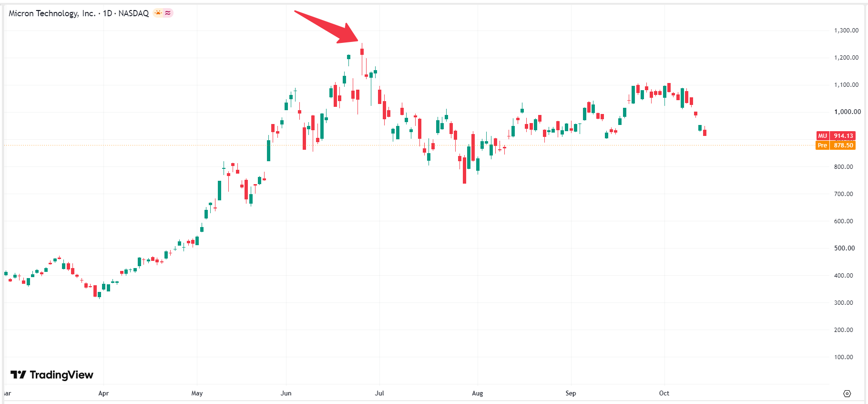This screenshot has height=404, width=868.
Task: Click the 1,000.00 level on price scale
Action: coord(848,112)
